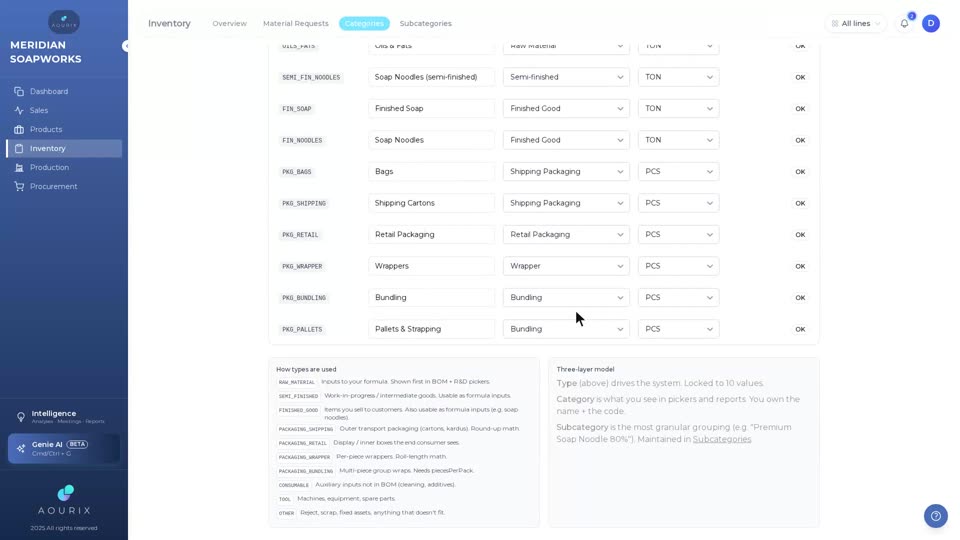Switch to the Material Requests tab
The width and height of the screenshot is (960, 540).
[296, 23]
